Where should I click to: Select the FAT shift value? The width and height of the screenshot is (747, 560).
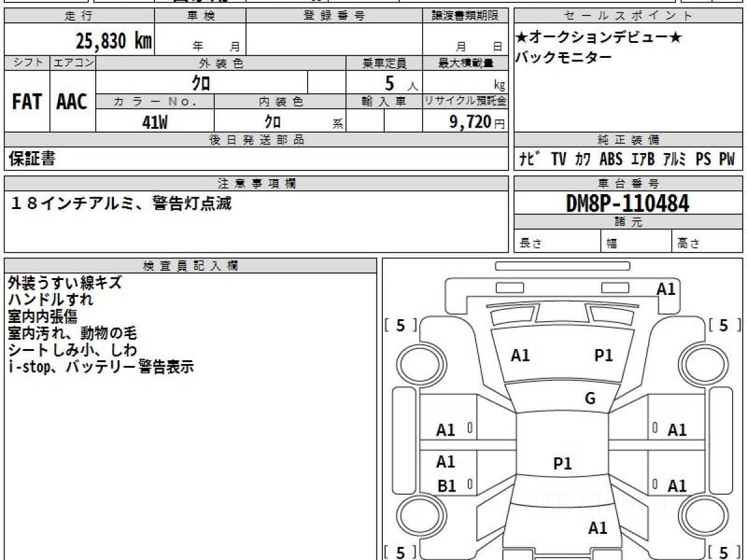pos(27,101)
